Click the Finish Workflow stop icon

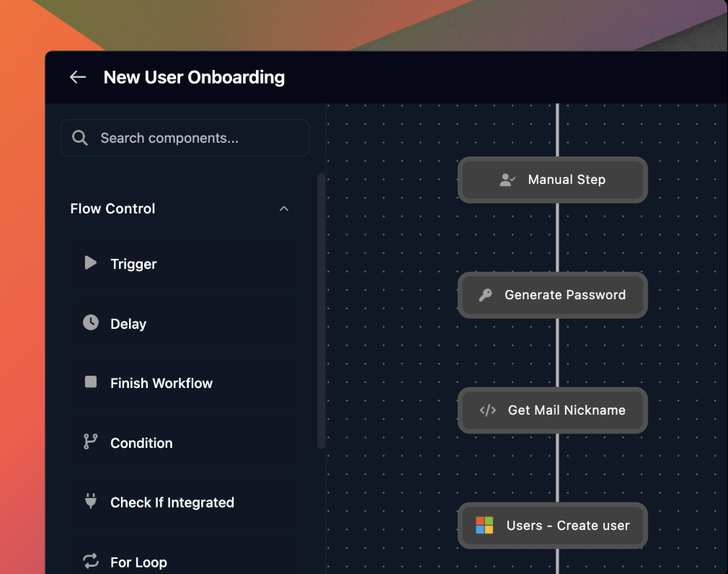[91, 382]
